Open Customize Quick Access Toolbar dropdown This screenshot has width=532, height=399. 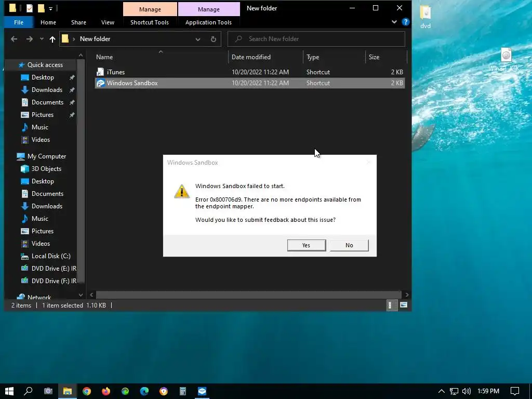tap(50, 8)
